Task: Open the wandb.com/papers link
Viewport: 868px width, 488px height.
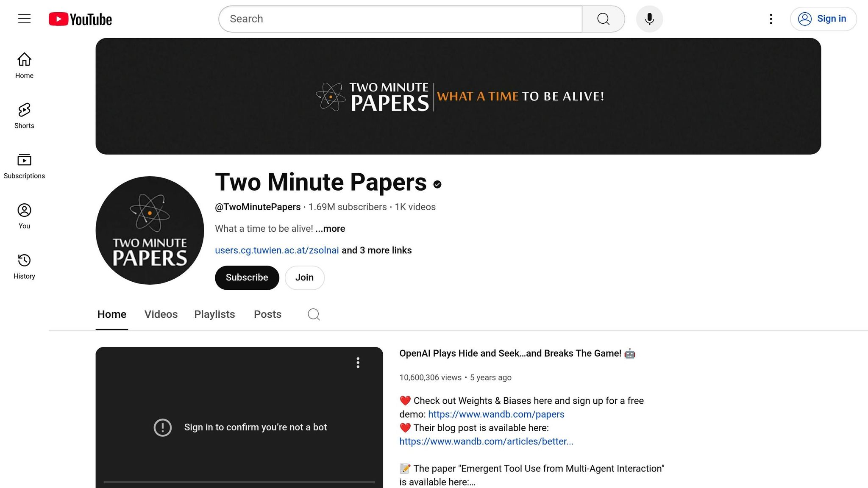Action: (x=496, y=414)
